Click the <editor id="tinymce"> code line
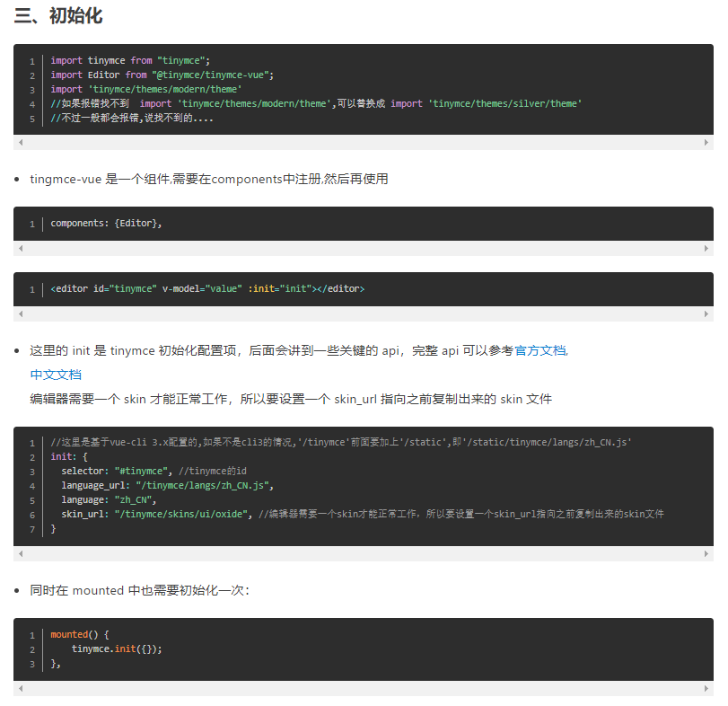The width and height of the screenshot is (728, 706). pyautogui.click(x=207, y=289)
